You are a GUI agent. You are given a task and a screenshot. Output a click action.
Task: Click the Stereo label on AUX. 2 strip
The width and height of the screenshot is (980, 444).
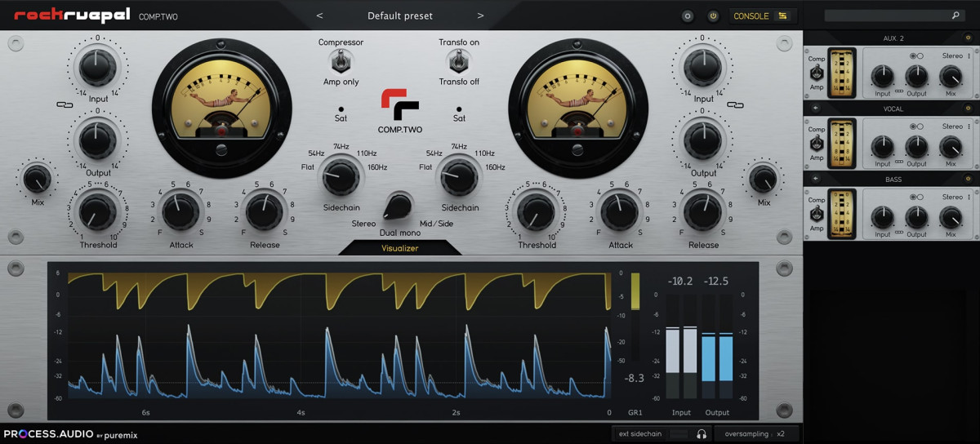tap(953, 57)
